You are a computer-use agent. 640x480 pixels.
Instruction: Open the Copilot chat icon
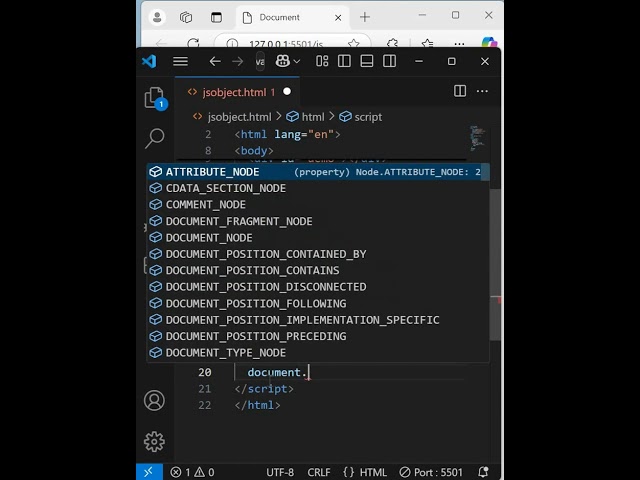pyautogui.click(x=282, y=62)
